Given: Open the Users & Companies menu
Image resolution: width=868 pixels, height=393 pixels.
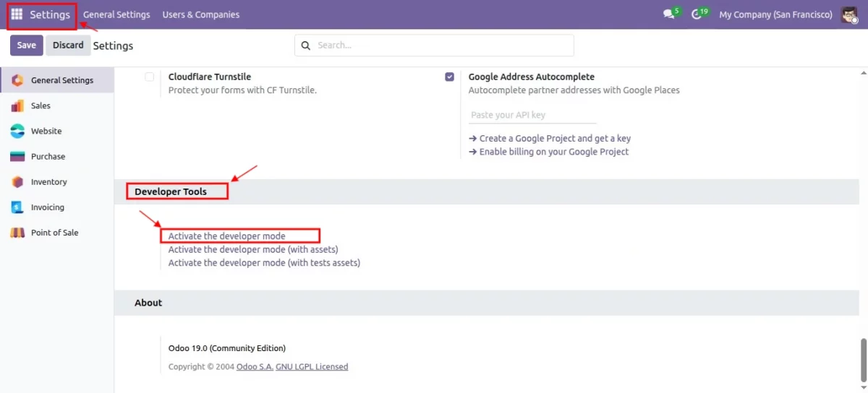Looking at the screenshot, I should coord(200,14).
